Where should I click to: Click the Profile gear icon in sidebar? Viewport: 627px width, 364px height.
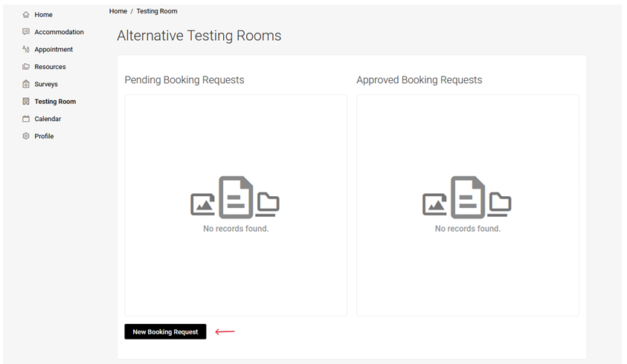(26, 136)
